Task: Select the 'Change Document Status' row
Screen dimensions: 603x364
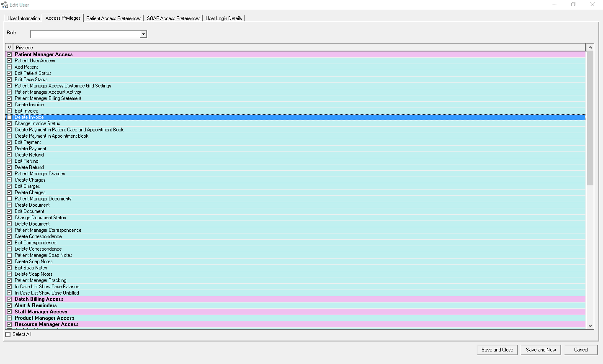Action: tap(295, 218)
